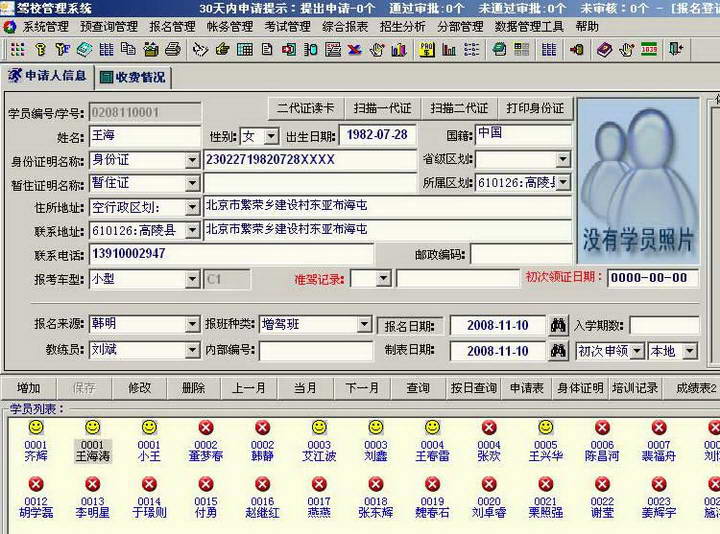Click the 删除 button

(x=193, y=388)
